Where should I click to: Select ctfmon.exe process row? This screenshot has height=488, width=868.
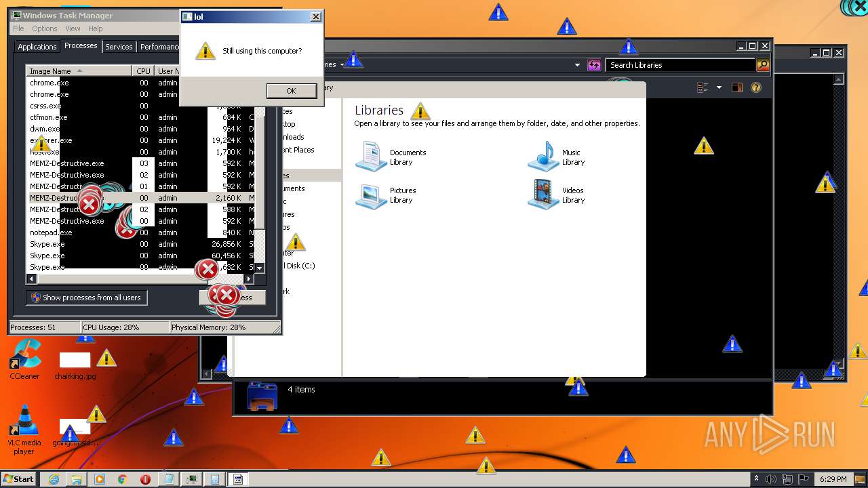pyautogui.click(x=140, y=117)
